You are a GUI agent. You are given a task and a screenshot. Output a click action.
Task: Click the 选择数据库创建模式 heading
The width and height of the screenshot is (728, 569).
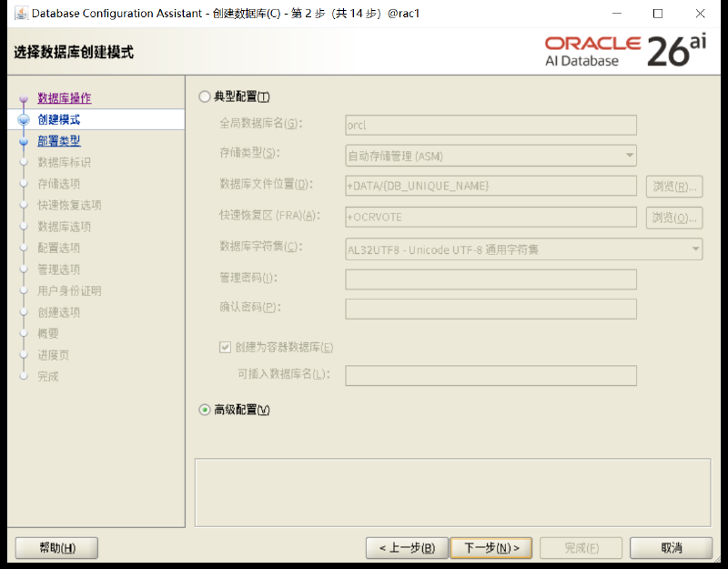click(74, 52)
